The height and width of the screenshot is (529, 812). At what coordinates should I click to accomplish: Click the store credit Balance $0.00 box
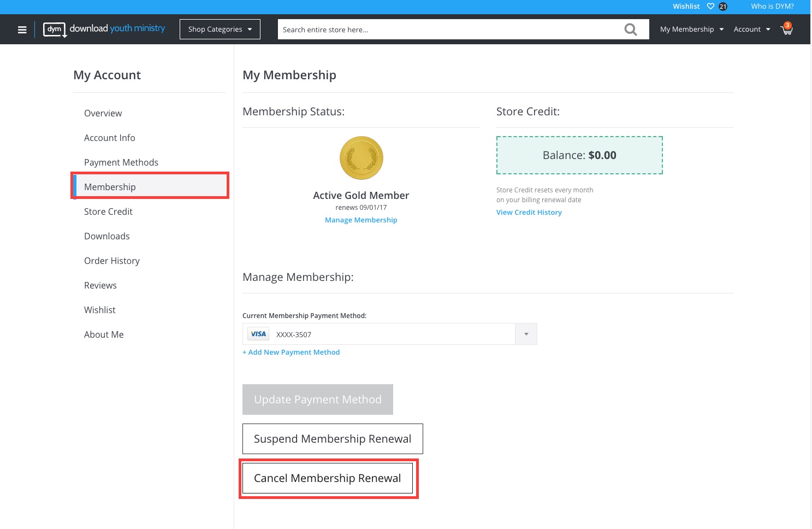(x=579, y=155)
